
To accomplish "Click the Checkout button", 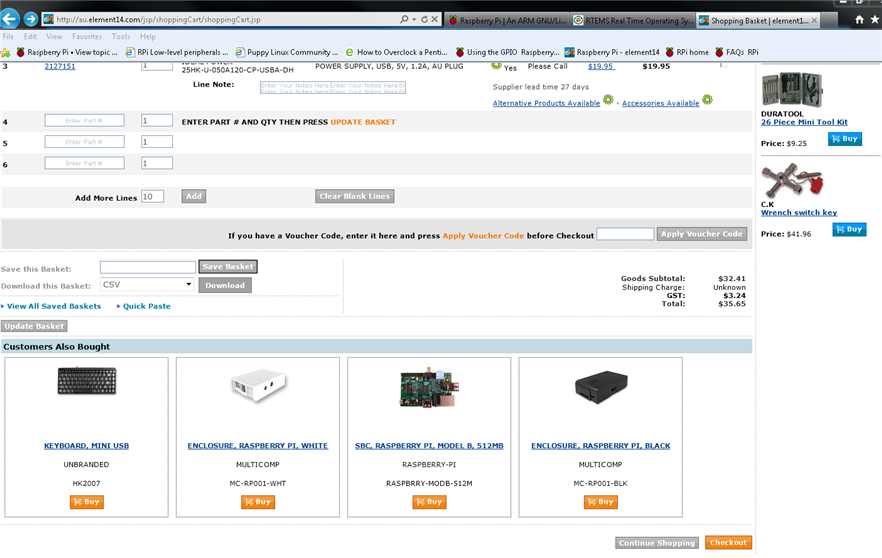I will 728,542.
